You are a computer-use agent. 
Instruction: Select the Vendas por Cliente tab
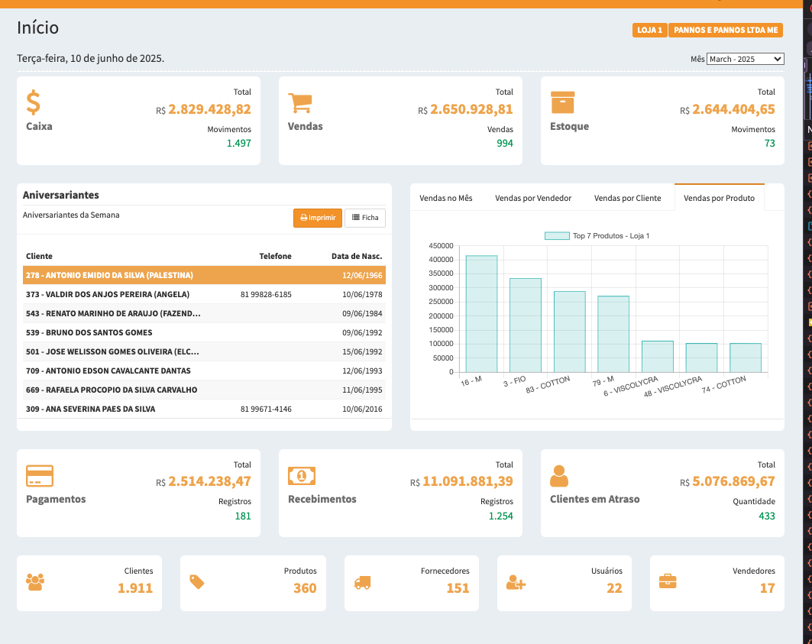coord(627,198)
